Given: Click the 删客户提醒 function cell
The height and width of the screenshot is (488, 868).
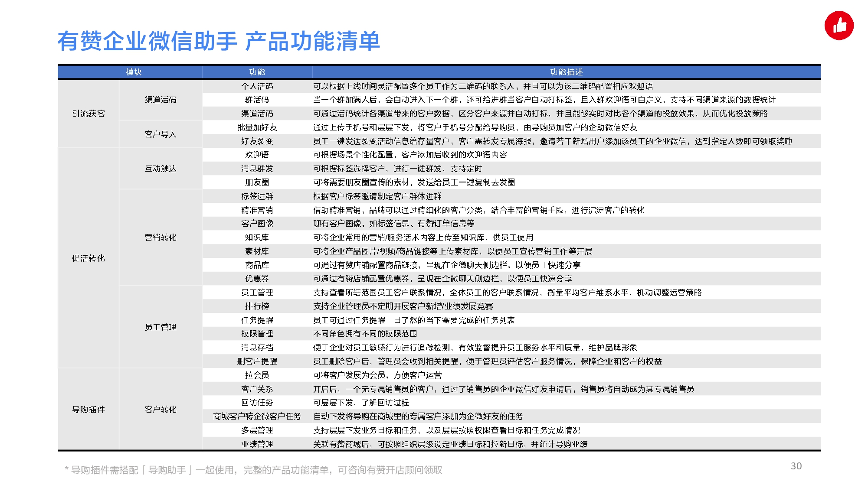Looking at the screenshot, I should (257, 361).
